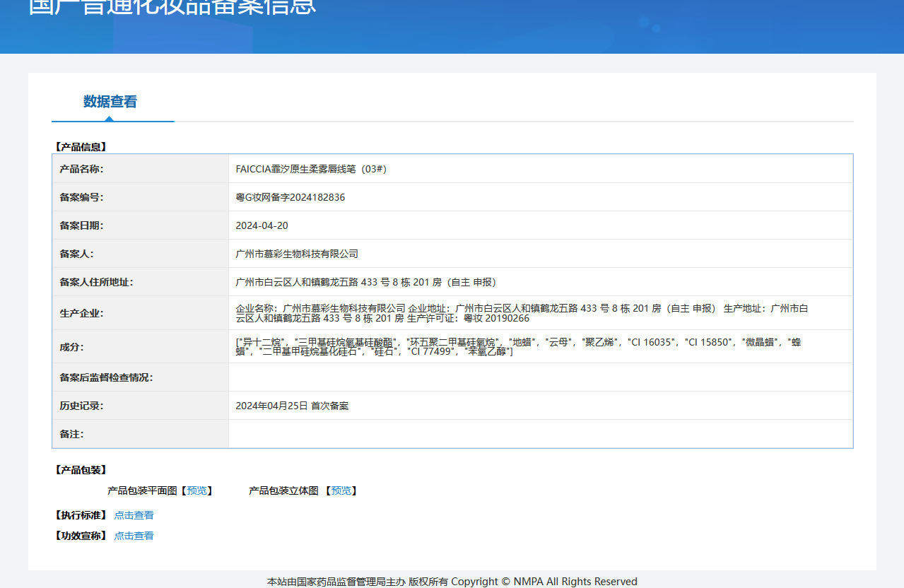The height and width of the screenshot is (588, 904).
Task: Click the 历史记录 row label
Action: coord(81,406)
